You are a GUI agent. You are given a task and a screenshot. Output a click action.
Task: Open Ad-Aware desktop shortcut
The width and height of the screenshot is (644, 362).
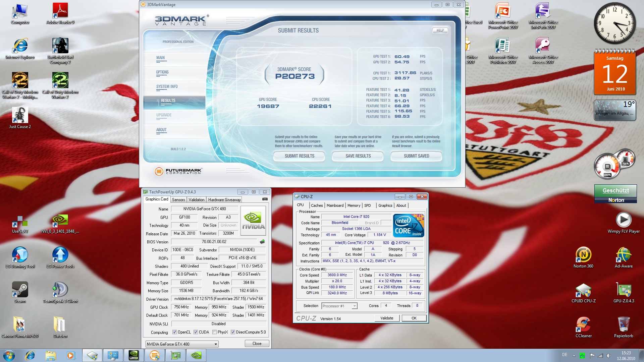click(x=624, y=257)
